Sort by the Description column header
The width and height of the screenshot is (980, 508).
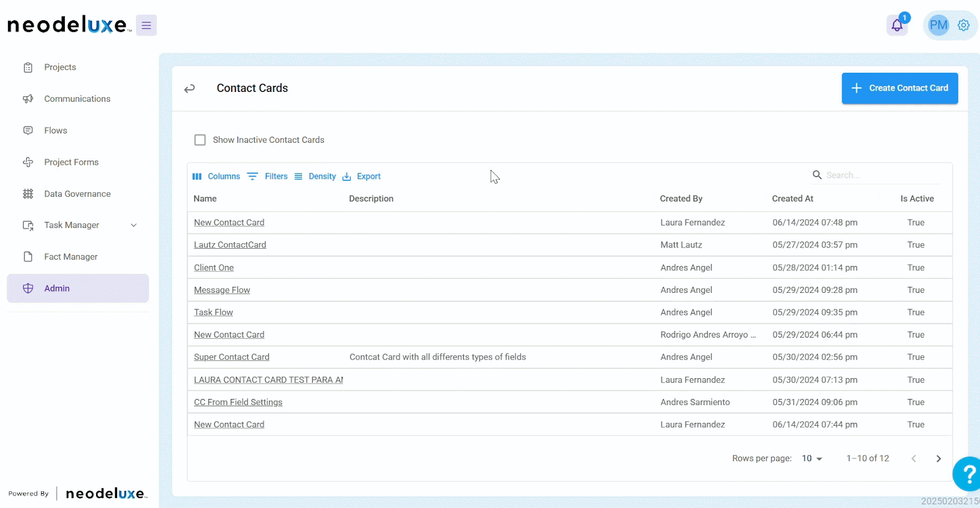coord(371,199)
